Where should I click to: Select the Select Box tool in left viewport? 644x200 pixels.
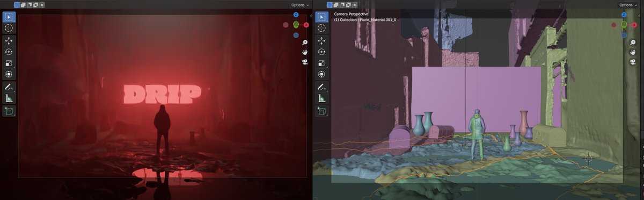[9, 17]
